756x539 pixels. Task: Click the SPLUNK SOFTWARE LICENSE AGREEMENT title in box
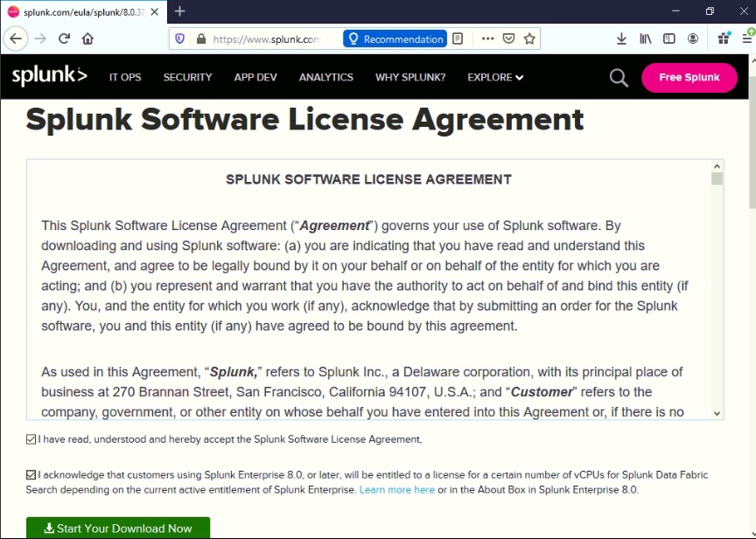(x=369, y=179)
